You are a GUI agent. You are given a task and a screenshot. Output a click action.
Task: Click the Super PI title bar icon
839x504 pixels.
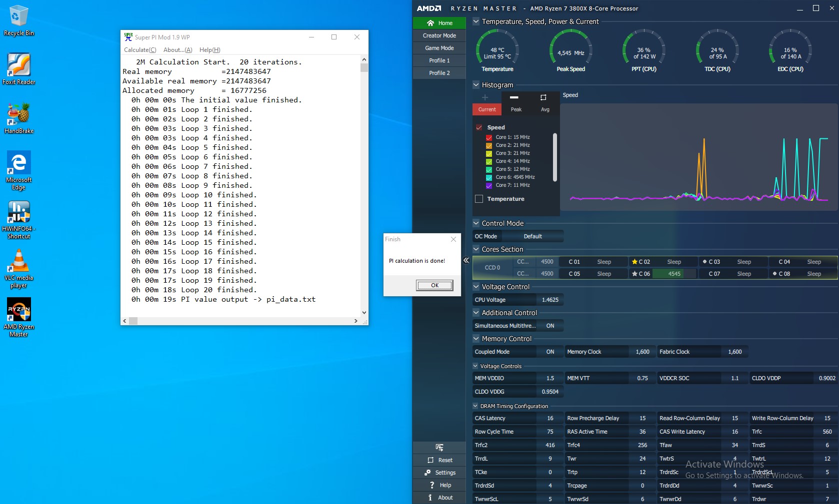click(128, 37)
